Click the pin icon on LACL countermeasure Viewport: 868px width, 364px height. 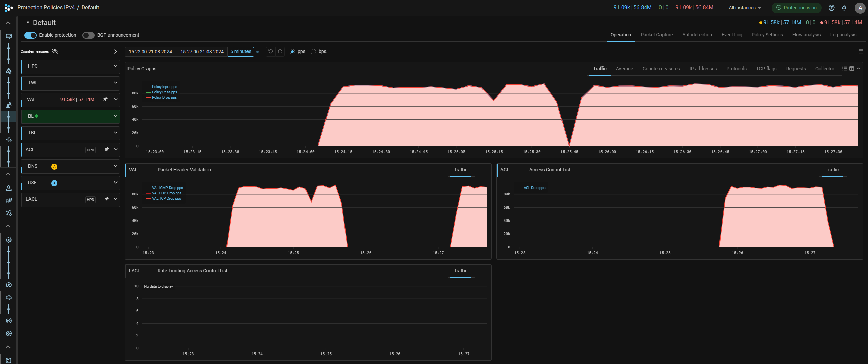coord(106,199)
